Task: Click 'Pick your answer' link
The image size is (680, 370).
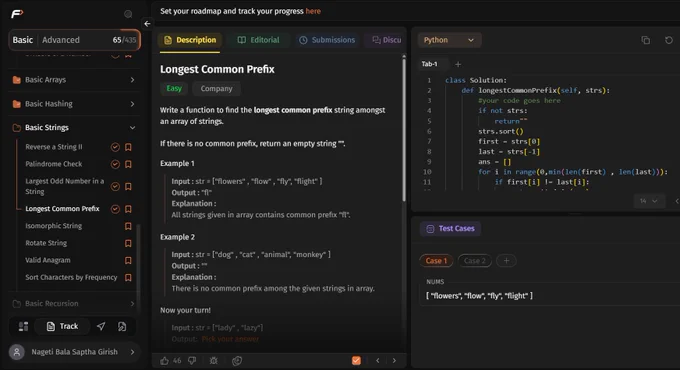Action: pos(230,339)
